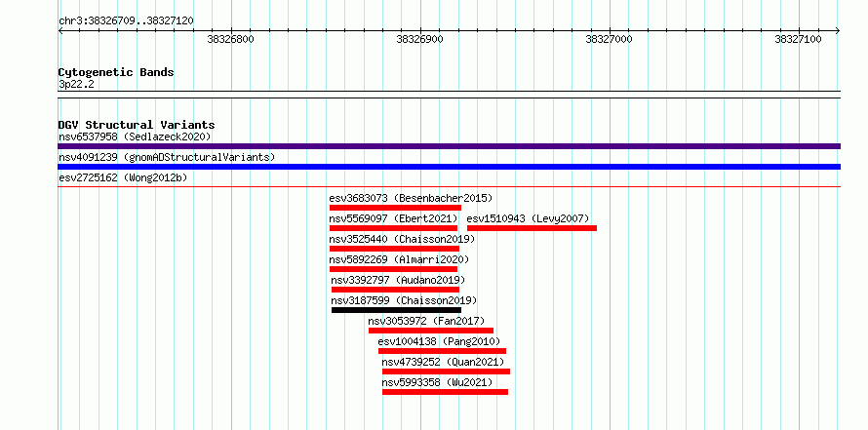Click the black nsv3187599 variant bar
The image size is (868, 430).
coord(396,310)
